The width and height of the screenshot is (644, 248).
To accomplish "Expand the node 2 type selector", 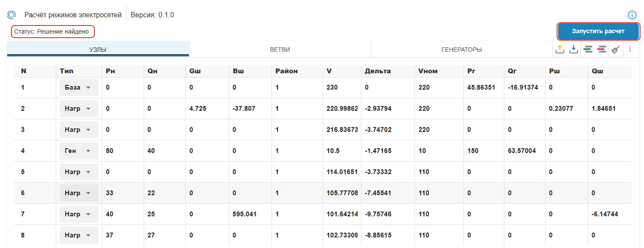I will click(79, 109).
